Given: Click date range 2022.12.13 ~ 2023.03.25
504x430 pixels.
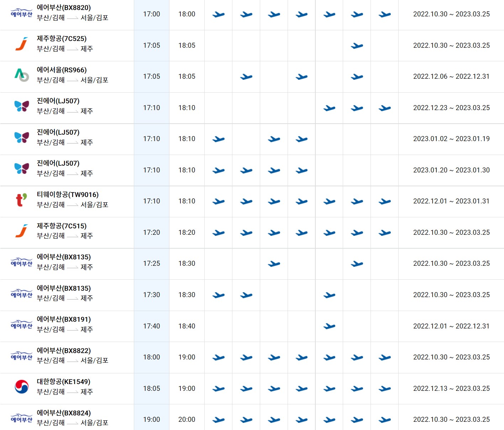Looking at the screenshot, I should pos(451,388).
